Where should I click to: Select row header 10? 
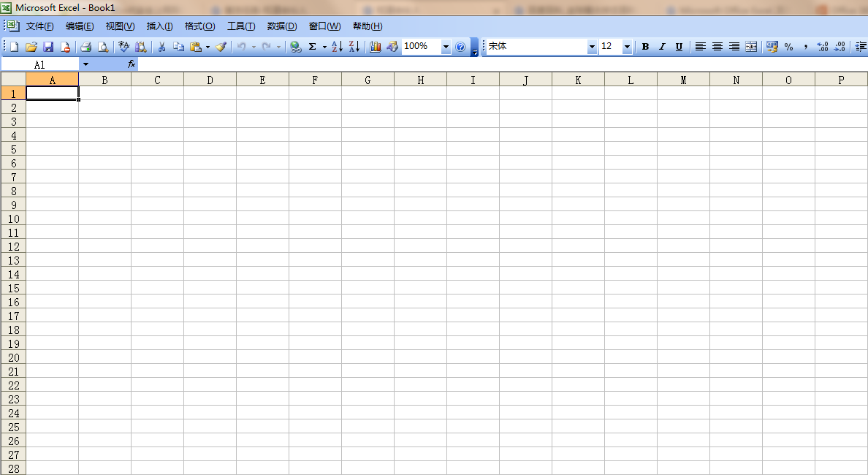(13, 218)
